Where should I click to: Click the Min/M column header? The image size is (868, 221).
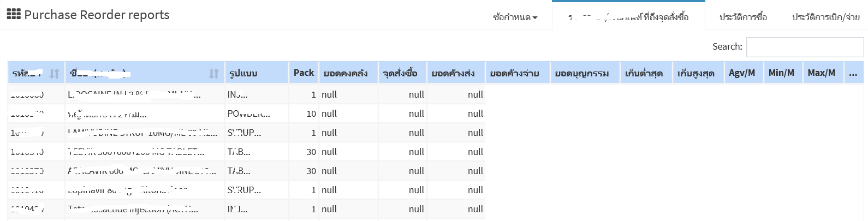click(781, 73)
